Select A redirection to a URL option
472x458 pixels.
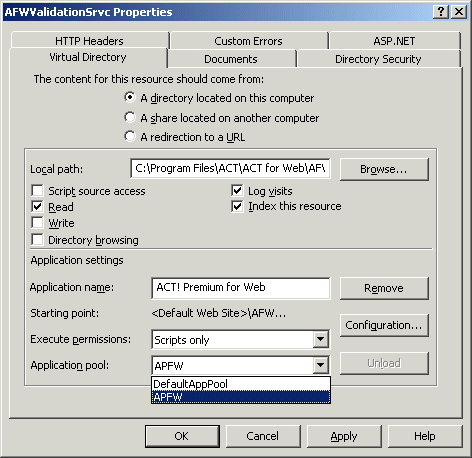tap(130, 136)
